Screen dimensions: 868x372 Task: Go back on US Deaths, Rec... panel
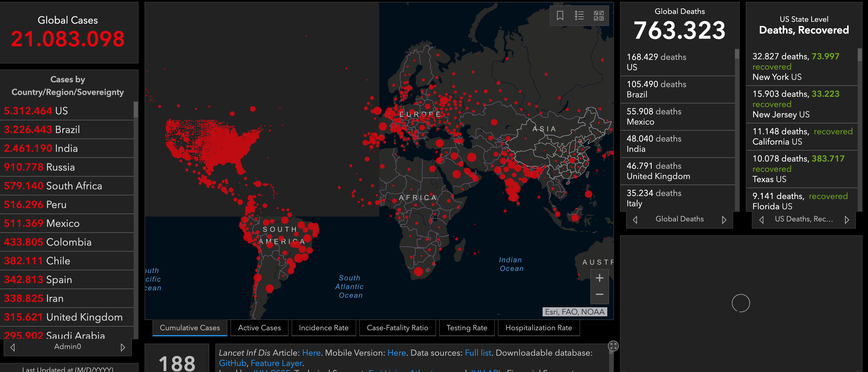click(x=762, y=220)
